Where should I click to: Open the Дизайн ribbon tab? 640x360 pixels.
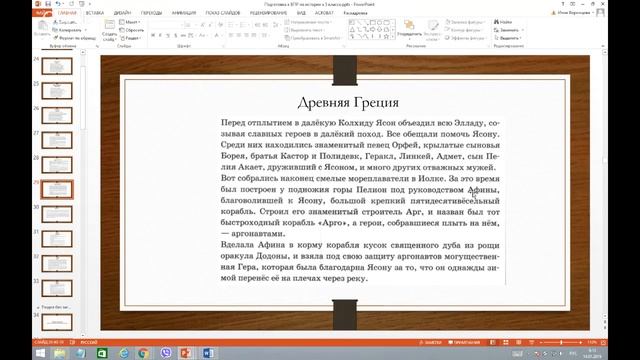click(122, 13)
